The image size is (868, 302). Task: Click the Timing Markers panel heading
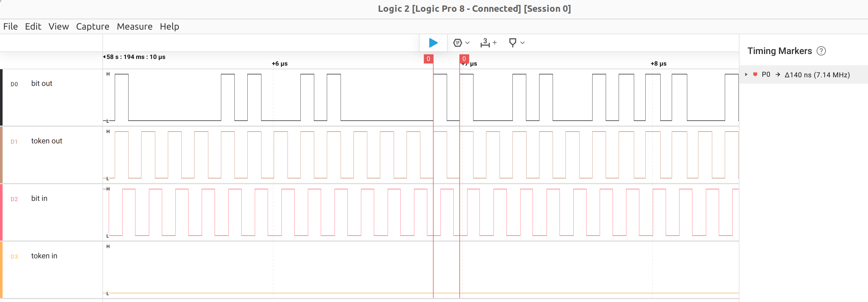click(x=780, y=51)
